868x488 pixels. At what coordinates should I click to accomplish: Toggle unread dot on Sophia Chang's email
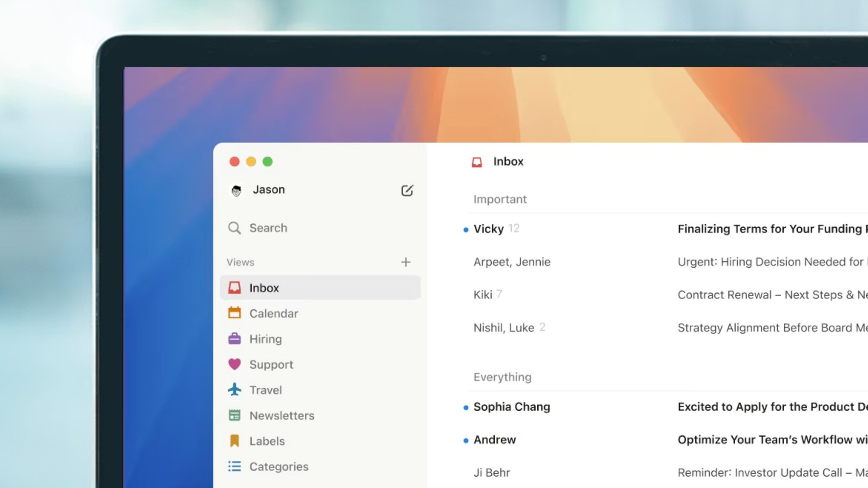(x=465, y=407)
